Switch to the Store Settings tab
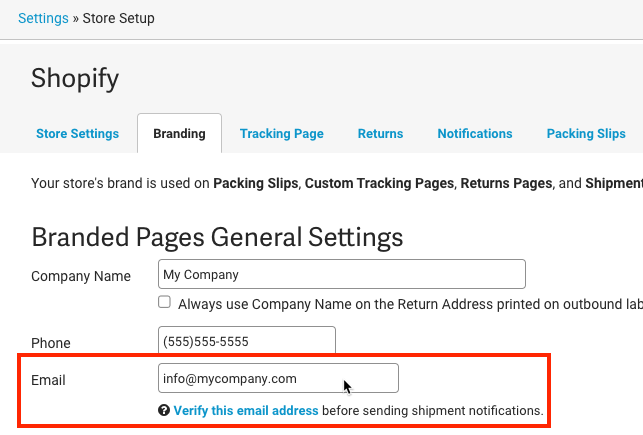The height and width of the screenshot is (435, 643). click(x=78, y=134)
